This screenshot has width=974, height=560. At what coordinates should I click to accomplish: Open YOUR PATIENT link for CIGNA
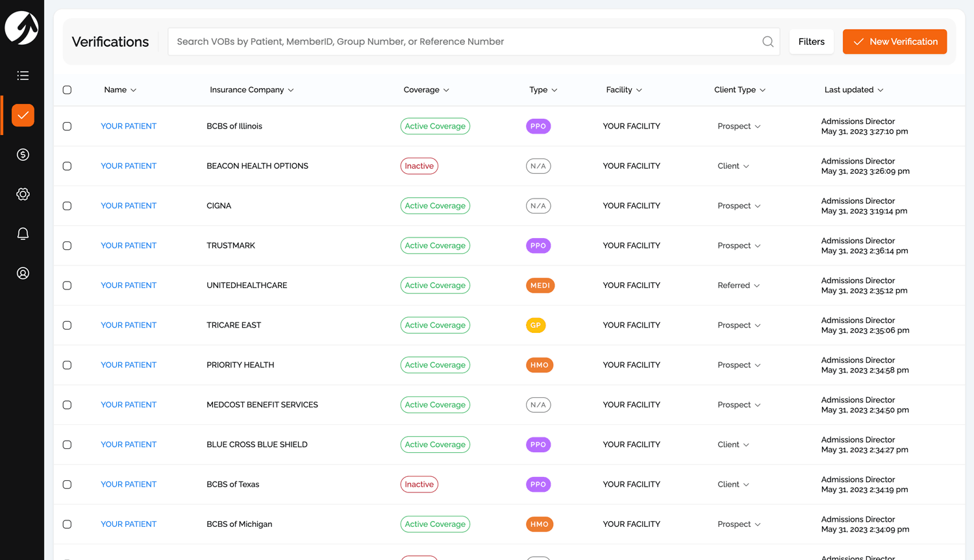coord(129,206)
